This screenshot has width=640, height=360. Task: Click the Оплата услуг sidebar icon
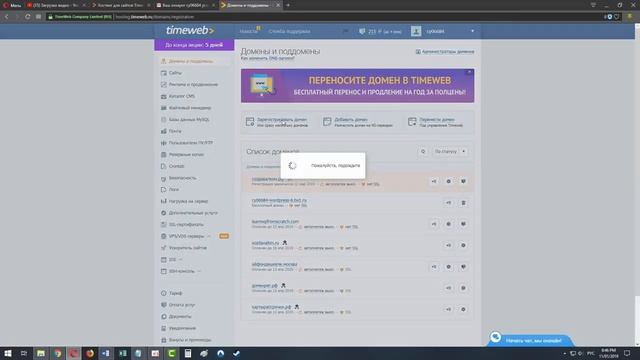[164, 305]
